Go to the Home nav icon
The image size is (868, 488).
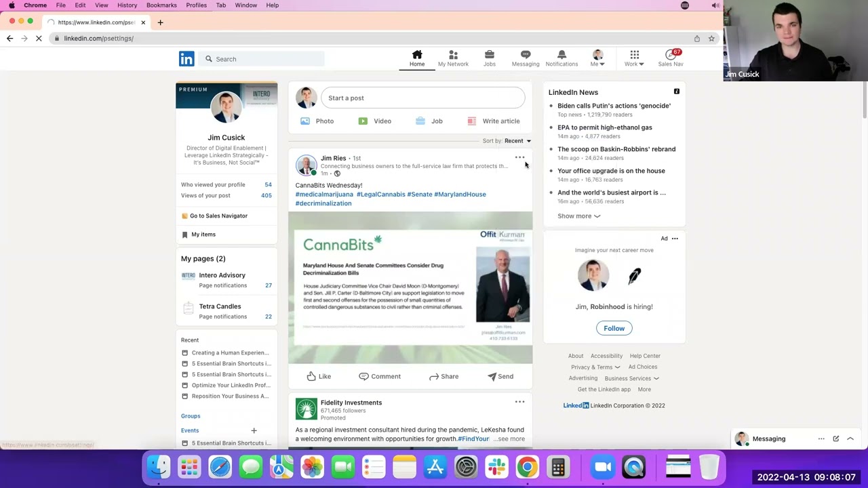tap(417, 58)
